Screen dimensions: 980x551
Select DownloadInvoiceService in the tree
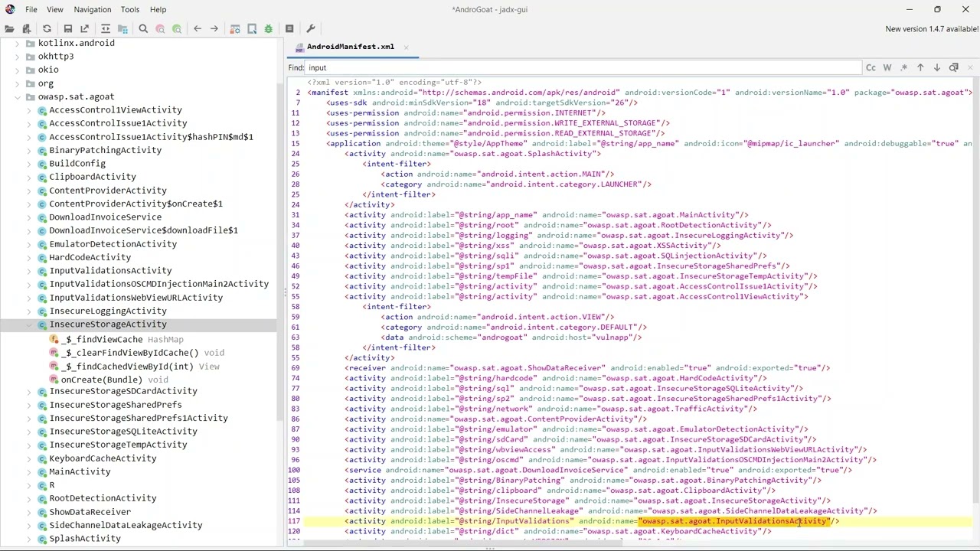pyautogui.click(x=106, y=217)
